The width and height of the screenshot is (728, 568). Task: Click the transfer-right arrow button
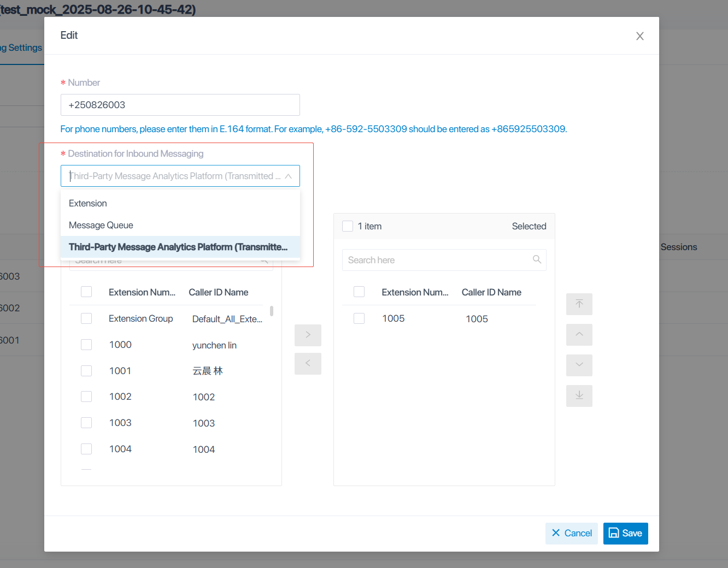308,335
